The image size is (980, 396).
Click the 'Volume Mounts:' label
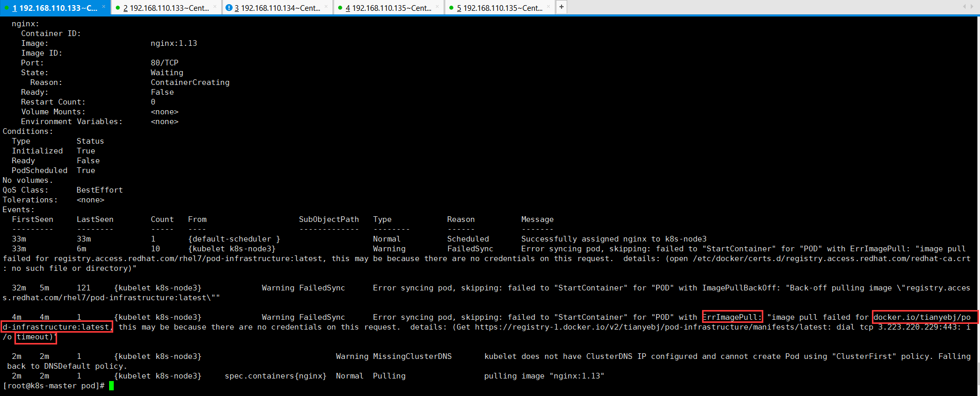coord(53,112)
